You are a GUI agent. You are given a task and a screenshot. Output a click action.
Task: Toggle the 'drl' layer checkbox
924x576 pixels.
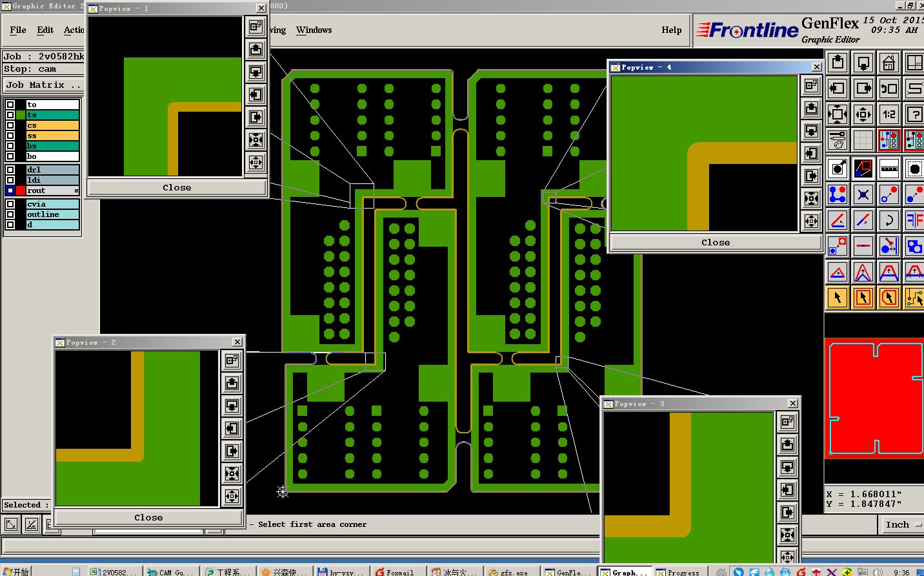tap(10, 169)
